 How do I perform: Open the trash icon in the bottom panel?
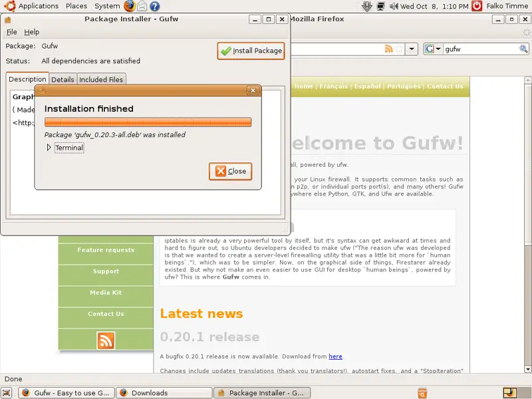coord(422,393)
